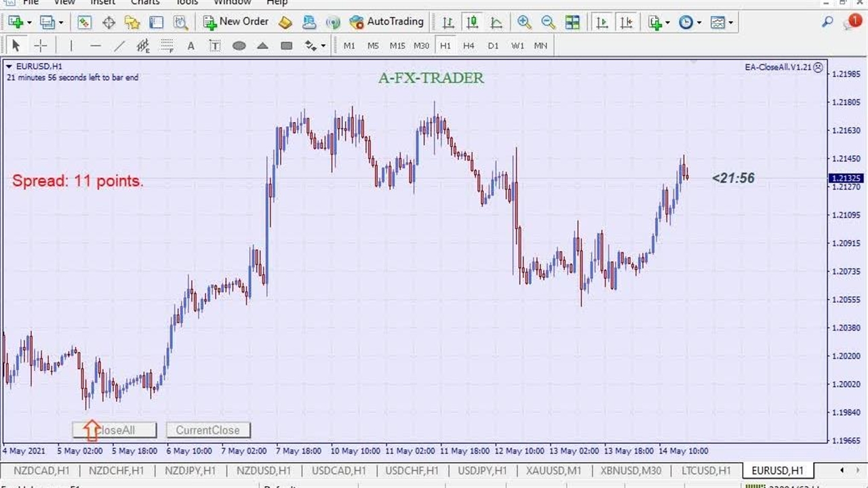This screenshot has width=868, height=488.
Task: Toggle the AutoTrading button
Action: tap(387, 22)
